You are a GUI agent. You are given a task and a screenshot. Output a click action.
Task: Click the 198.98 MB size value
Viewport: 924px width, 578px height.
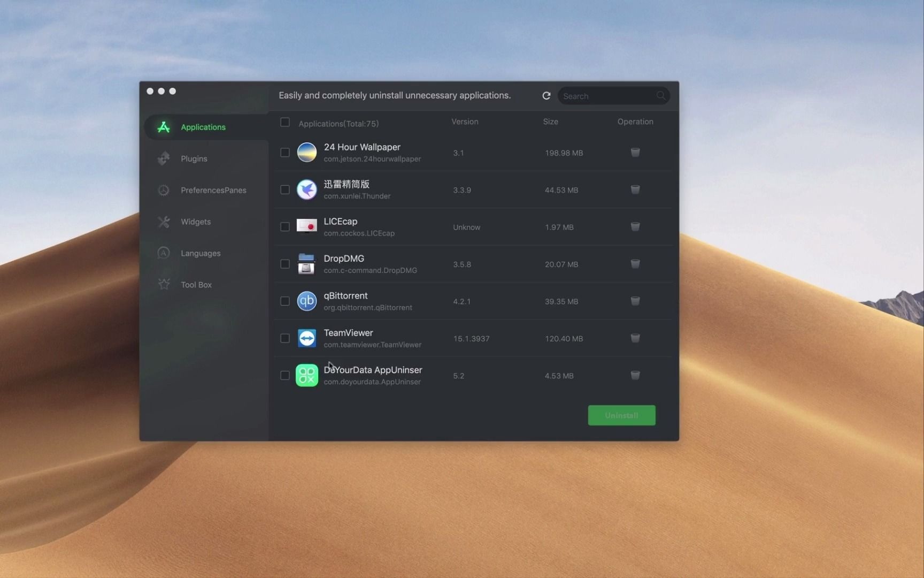pyautogui.click(x=564, y=153)
